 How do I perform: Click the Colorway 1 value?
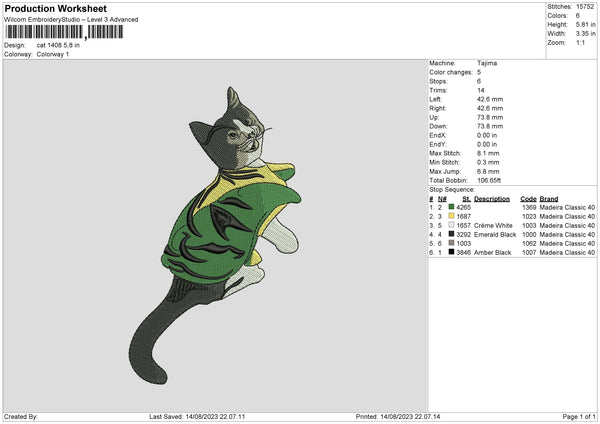(53, 54)
